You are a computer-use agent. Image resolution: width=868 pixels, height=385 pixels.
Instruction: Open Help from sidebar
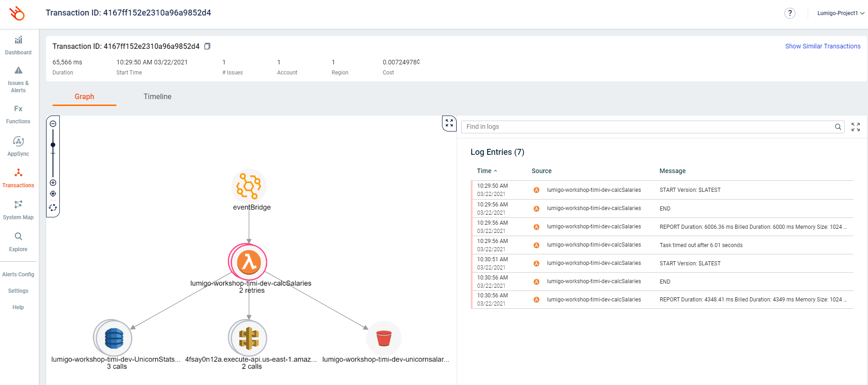pyautogui.click(x=18, y=307)
